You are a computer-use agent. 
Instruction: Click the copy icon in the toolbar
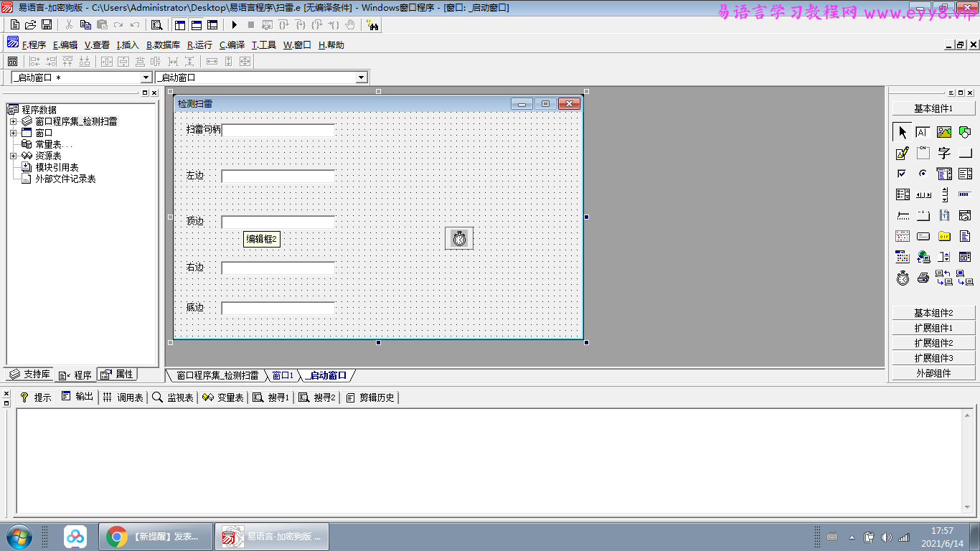86,25
